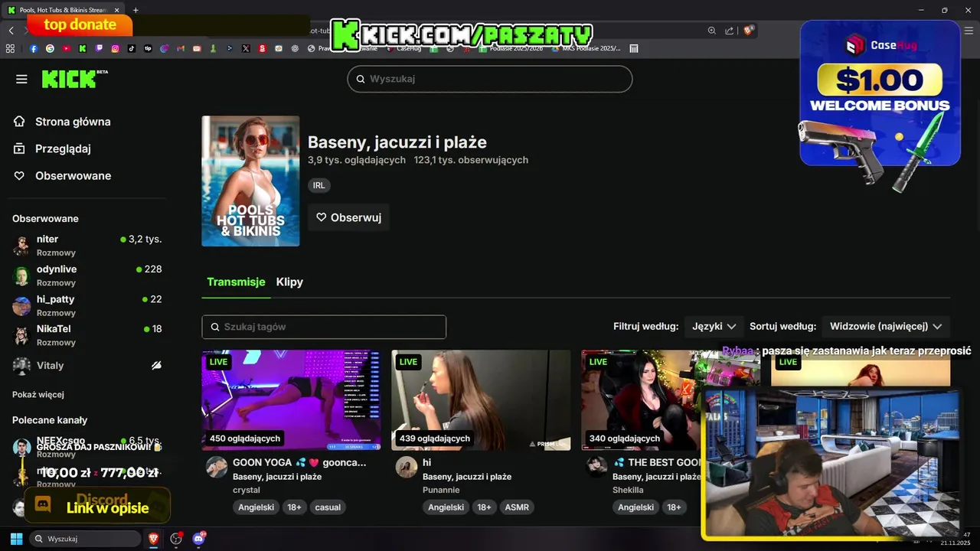Image resolution: width=980 pixels, height=551 pixels.
Task: Open crystal streamer name link
Action: (x=247, y=490)
